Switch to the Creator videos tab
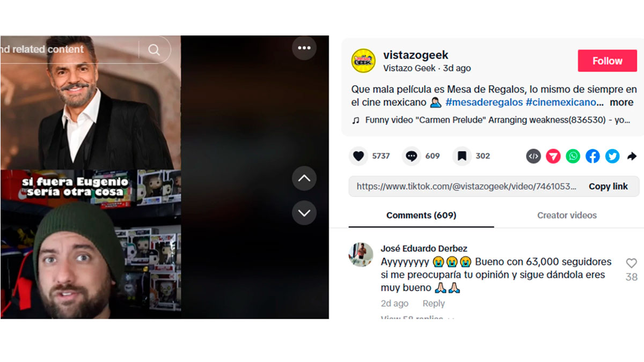The width and height of the screenshot is (644, 362). (x=567, y=215)
